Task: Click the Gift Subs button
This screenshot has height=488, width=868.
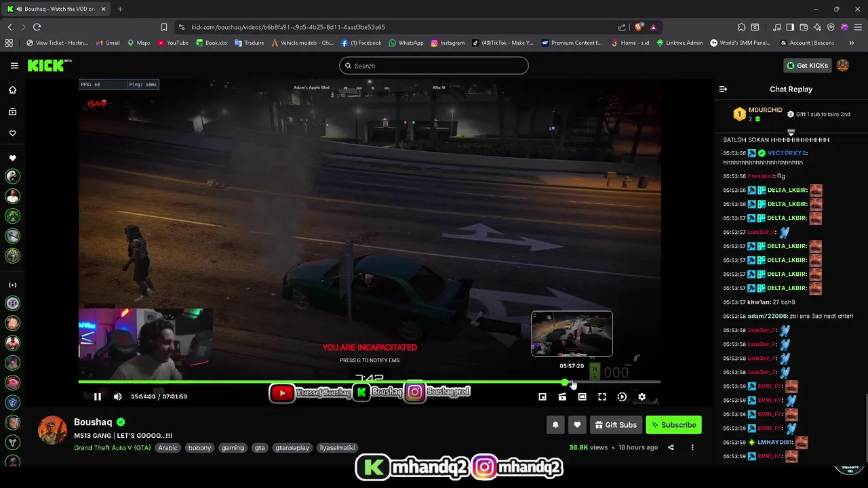Action: 616,425
